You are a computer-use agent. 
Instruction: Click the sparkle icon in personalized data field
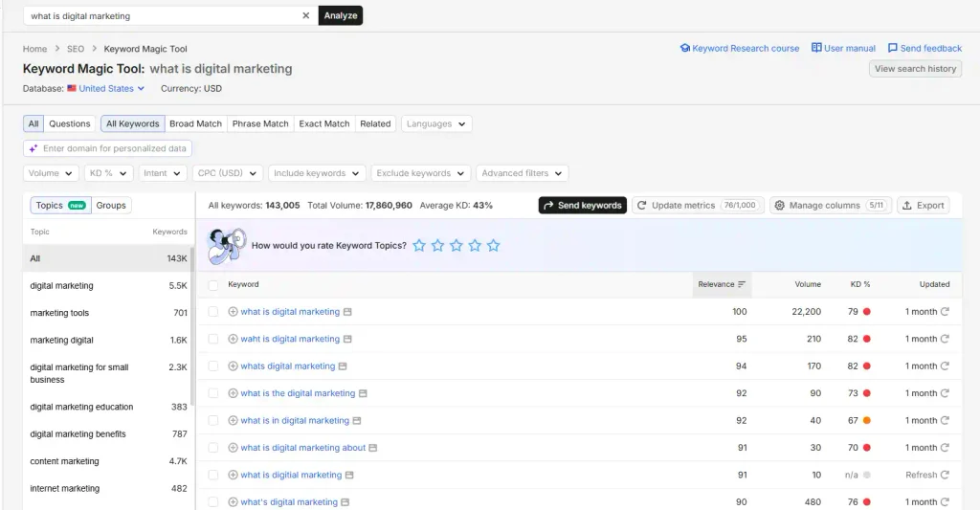(x=33, y=148)
